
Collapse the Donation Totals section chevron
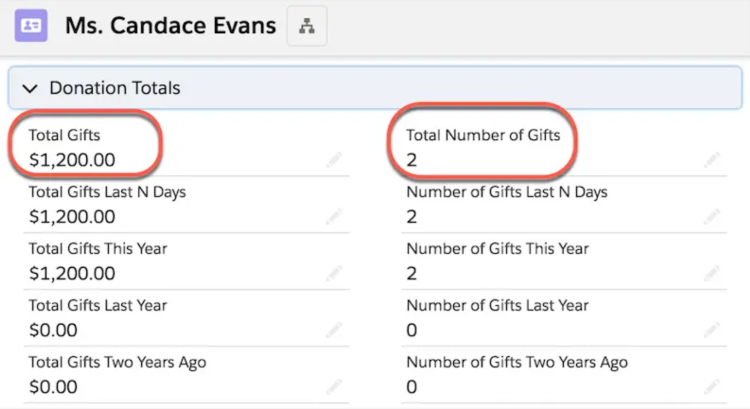pos(30,88)
